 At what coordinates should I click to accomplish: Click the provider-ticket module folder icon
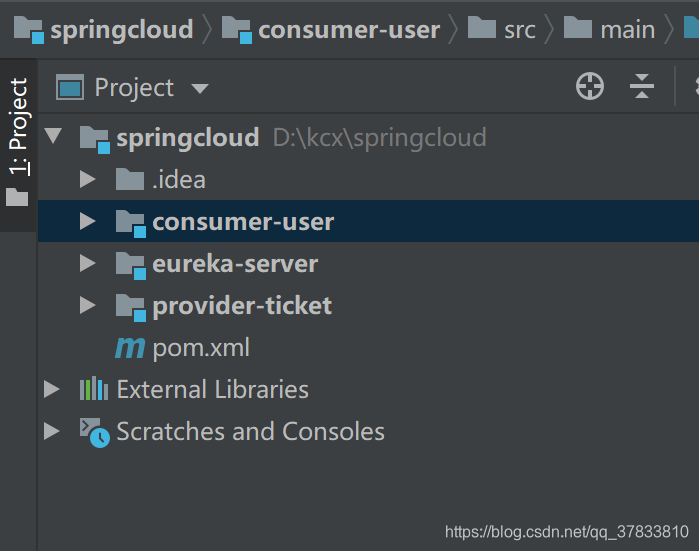(131, 308)
